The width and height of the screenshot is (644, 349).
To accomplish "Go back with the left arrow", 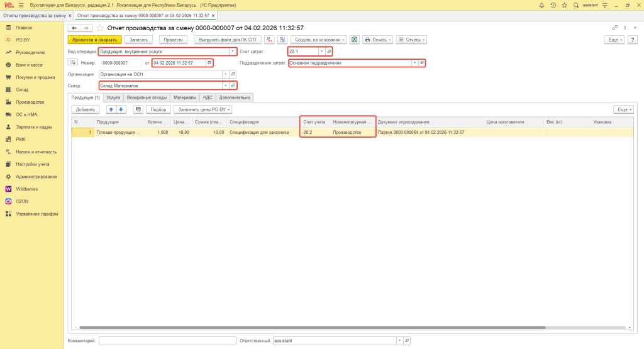I will (74, 28).
